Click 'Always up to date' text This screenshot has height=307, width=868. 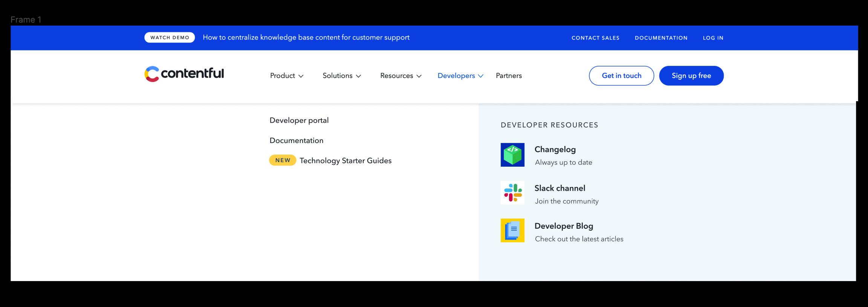click(x=564, y=163)
